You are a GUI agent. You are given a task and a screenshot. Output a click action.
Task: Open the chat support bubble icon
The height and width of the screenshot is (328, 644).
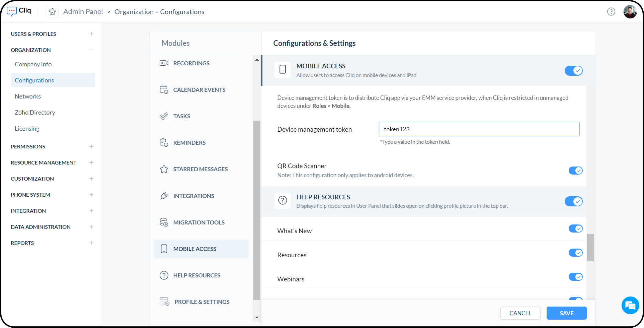630,305
